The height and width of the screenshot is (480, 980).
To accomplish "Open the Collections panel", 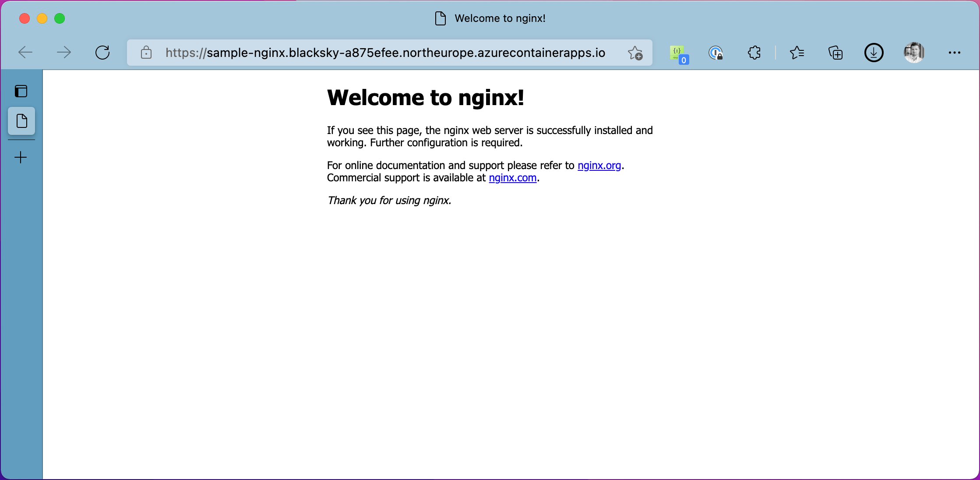I will pos(835,53).
